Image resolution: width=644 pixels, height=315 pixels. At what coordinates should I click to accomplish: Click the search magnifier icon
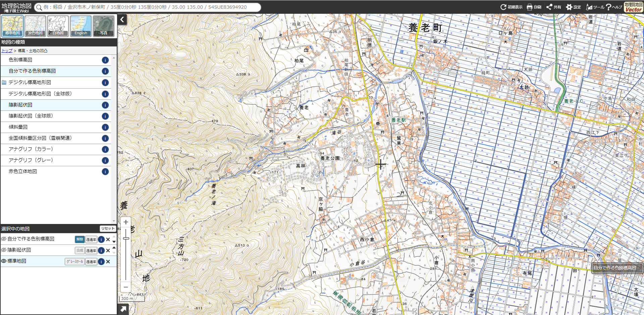pyautogui.click(x=39, y=7)
